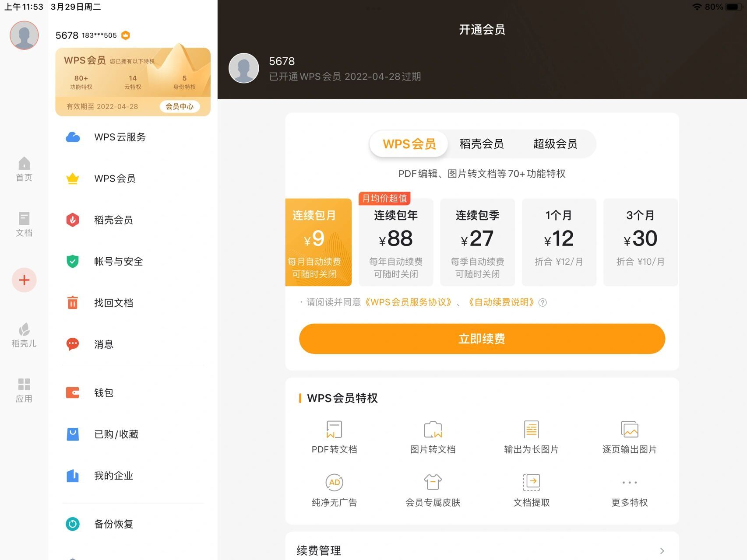
Task: Pick the 1个月 ¥12 plan
Action: coord(559,242)
